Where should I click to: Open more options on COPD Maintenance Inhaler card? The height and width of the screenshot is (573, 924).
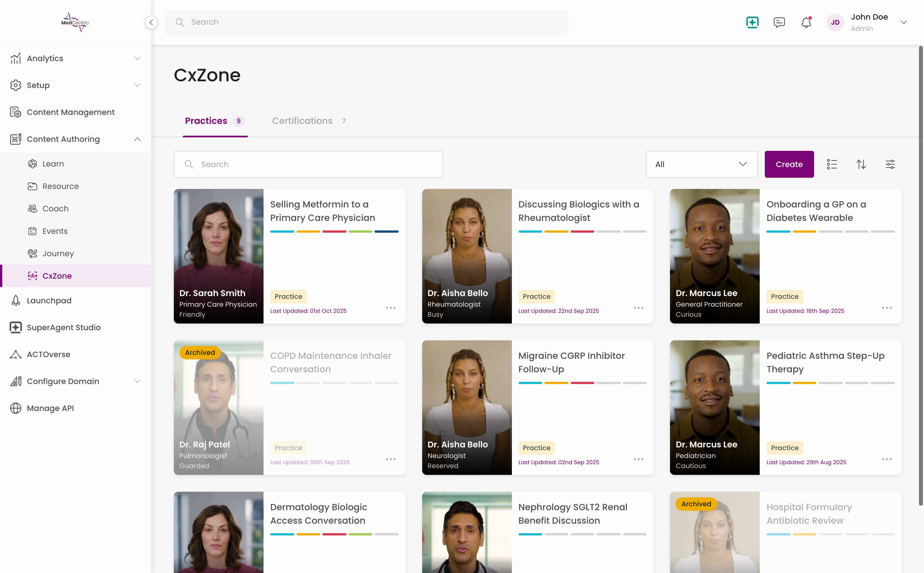(x=390, y=459)
